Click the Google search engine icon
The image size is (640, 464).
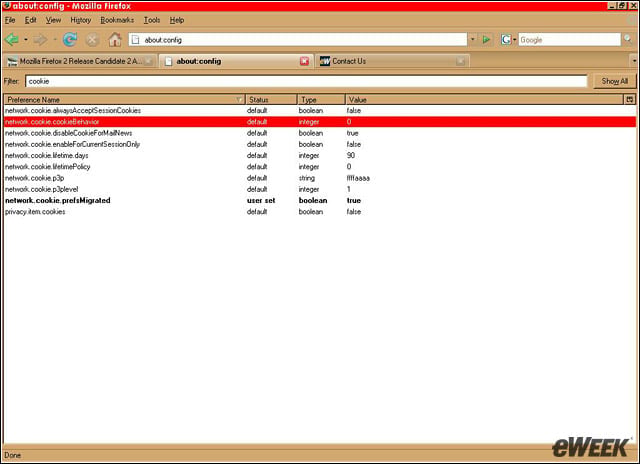(506, 40)
